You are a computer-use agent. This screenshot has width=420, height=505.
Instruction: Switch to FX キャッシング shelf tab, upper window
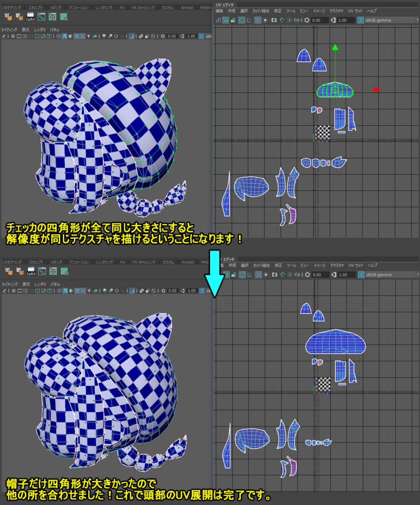(x=143, y=7)
